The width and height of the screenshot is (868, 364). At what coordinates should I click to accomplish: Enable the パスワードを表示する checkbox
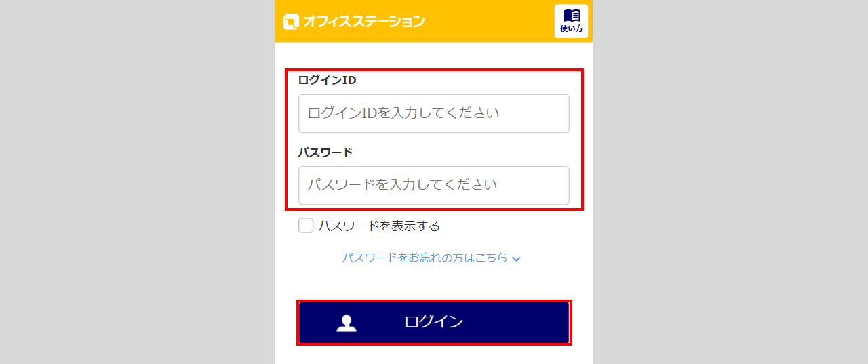(x=306, y=226)
